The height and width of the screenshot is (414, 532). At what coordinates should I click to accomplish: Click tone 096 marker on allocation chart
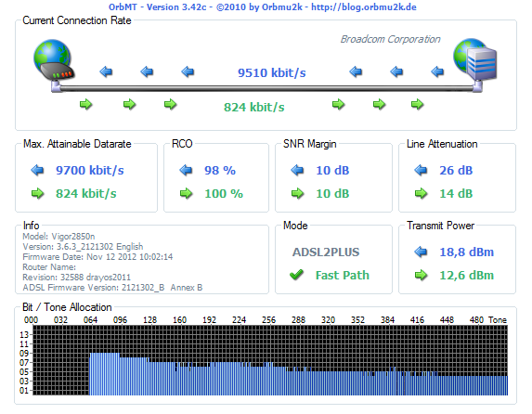click(120, 320)
